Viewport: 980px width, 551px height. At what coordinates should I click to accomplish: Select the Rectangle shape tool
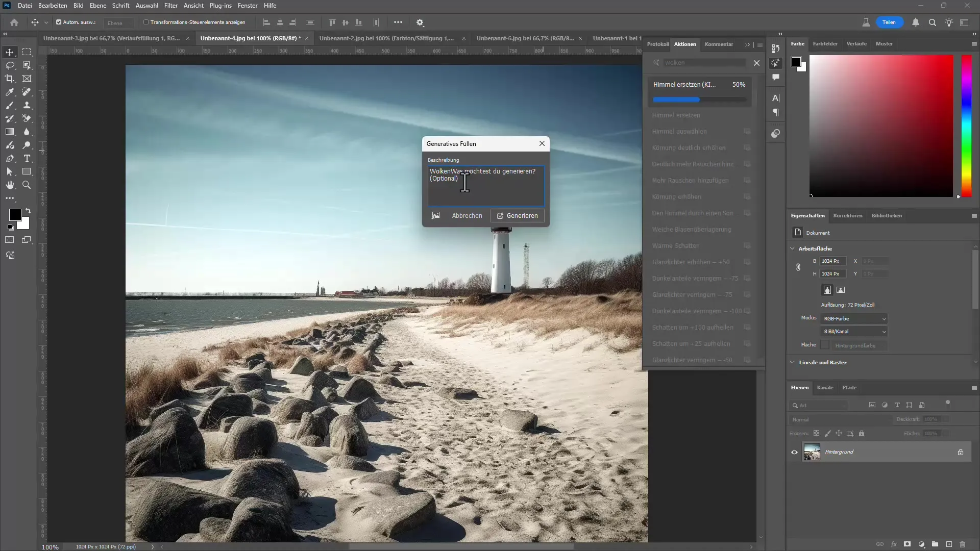(x=27, y=172)
